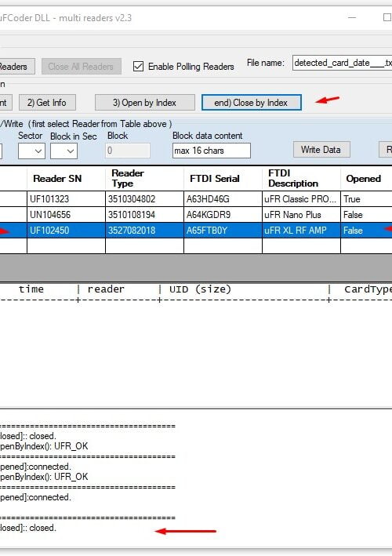
Task: Click cell with reader type 3527082018
Action: coord(144,230)
